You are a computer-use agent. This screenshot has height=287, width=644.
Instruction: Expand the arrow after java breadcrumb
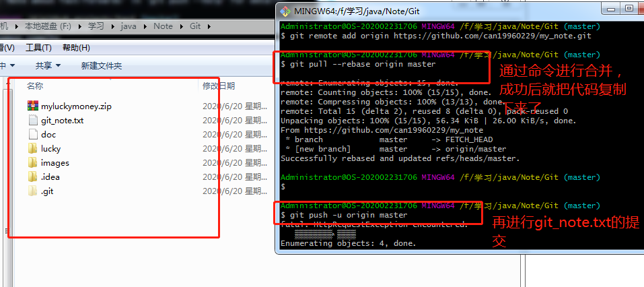pos(145,27)
